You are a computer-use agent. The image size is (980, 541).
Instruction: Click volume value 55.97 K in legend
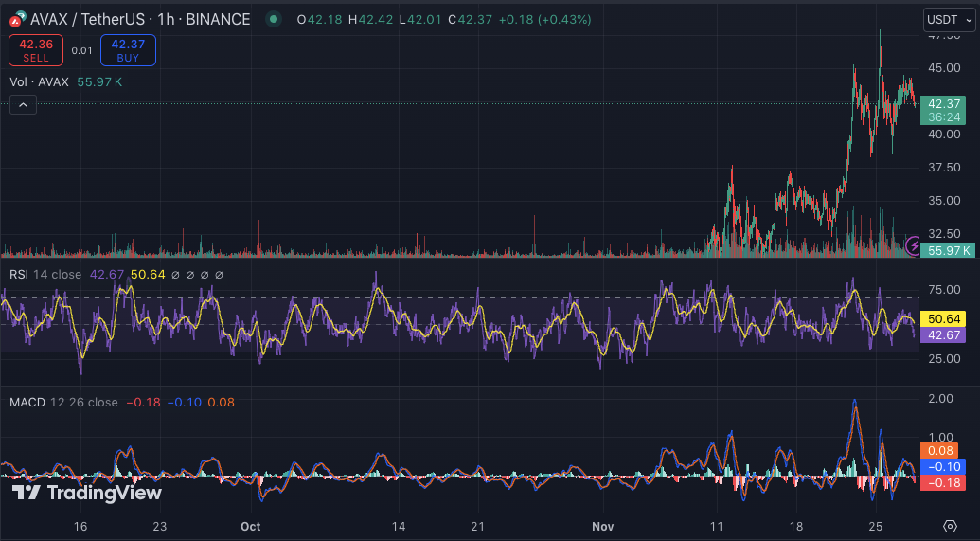pos(99,81)
